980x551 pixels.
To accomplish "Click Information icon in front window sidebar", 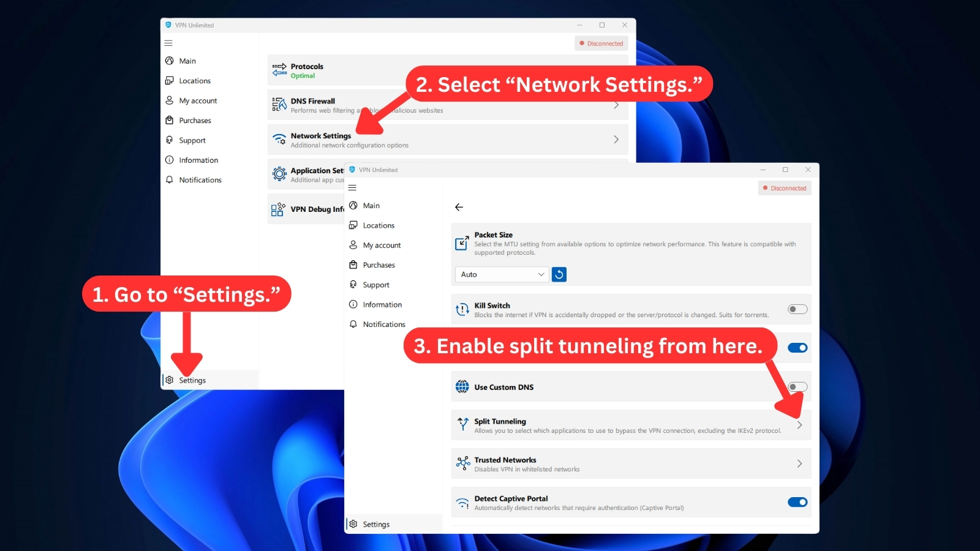I will (x=353, y=304).
